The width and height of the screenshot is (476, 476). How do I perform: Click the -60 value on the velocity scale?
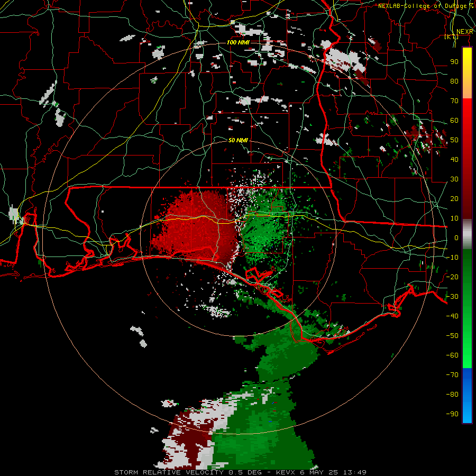coord(452,355)
